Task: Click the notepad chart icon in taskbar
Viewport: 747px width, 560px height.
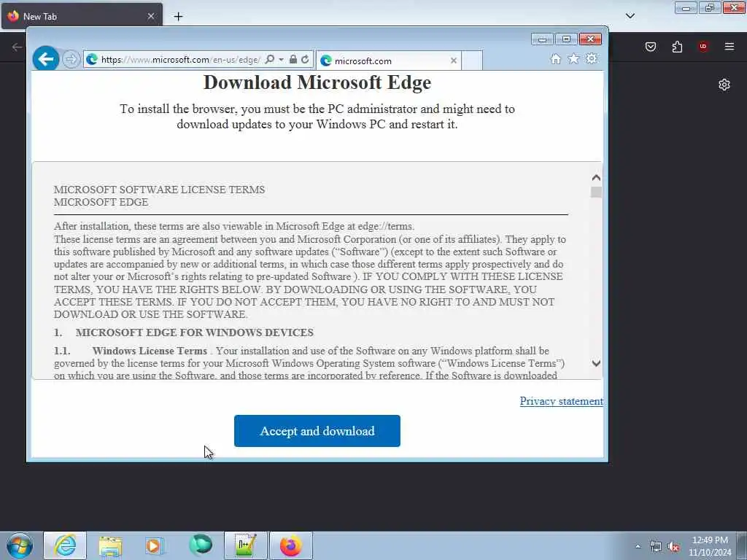Action: pyautogui.click(x=246, y=545)
